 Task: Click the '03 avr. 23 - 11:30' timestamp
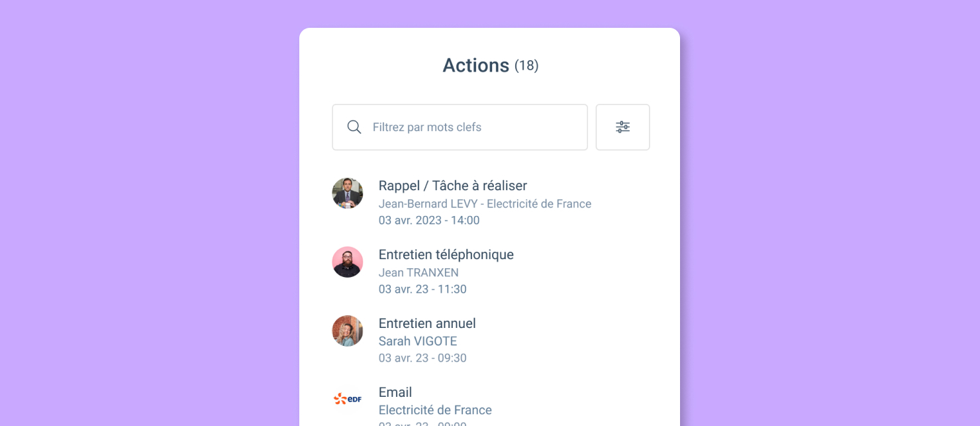point(422,290)
